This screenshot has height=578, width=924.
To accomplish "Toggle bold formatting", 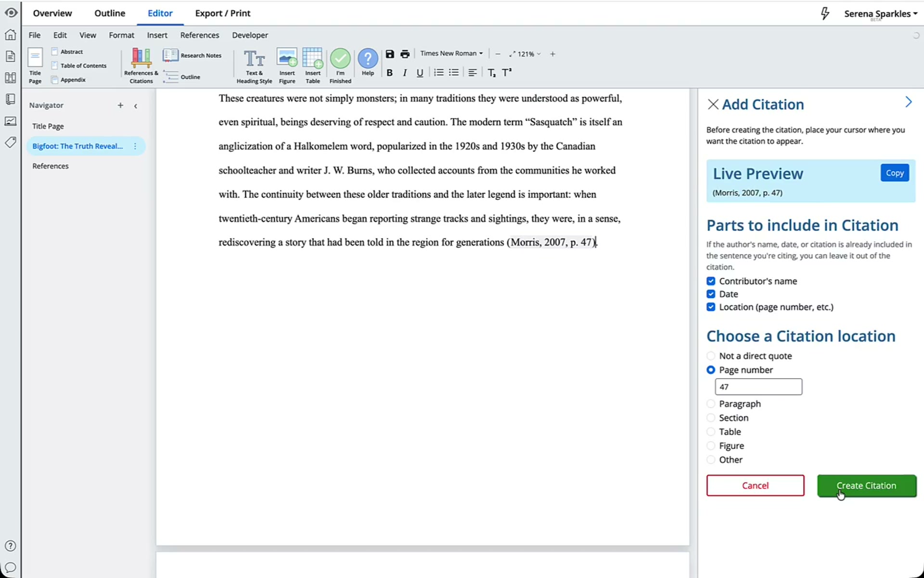I will pyautogui.click(x=390, y=73).
